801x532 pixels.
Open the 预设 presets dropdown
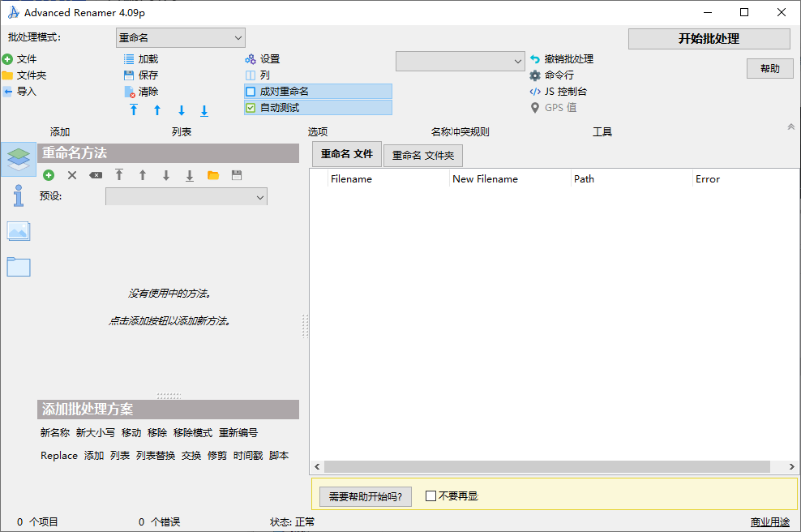pos(186,196)
